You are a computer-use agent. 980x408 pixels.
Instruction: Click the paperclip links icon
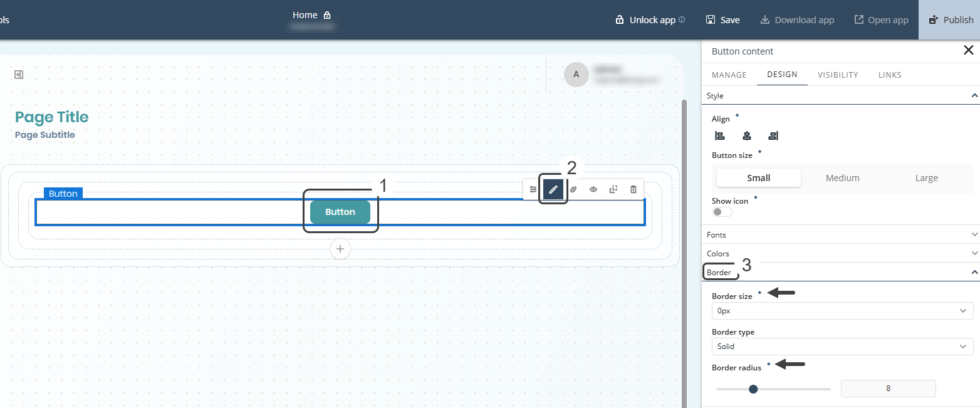pyautogui.click(x=573, y=189)
